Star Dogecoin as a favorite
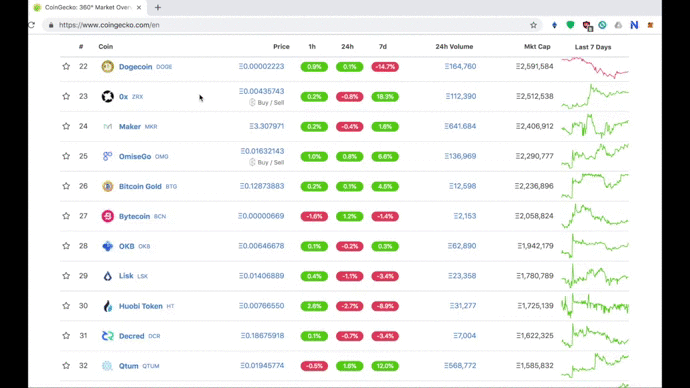This screenshot has height=388, width=690. pyautogui.click(x=66, y=66)
